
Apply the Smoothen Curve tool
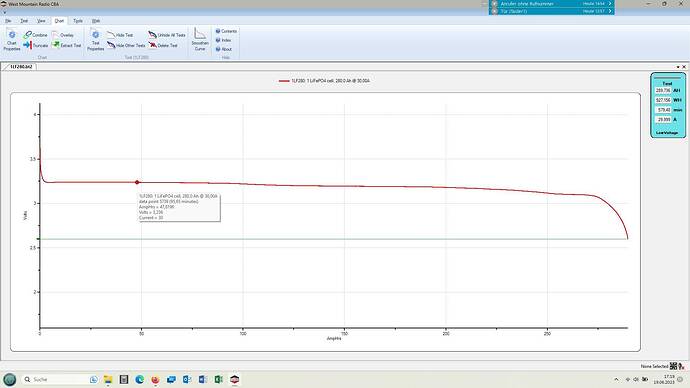pos(200,40)
